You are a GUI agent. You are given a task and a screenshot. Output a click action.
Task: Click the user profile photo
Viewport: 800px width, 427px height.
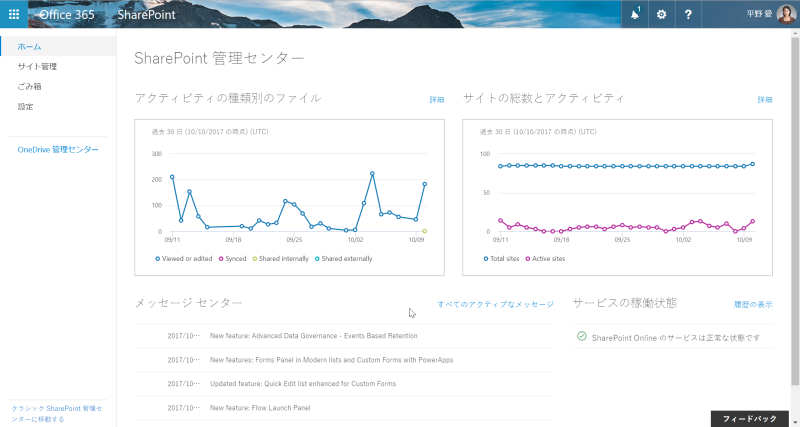tap(786, 14)
